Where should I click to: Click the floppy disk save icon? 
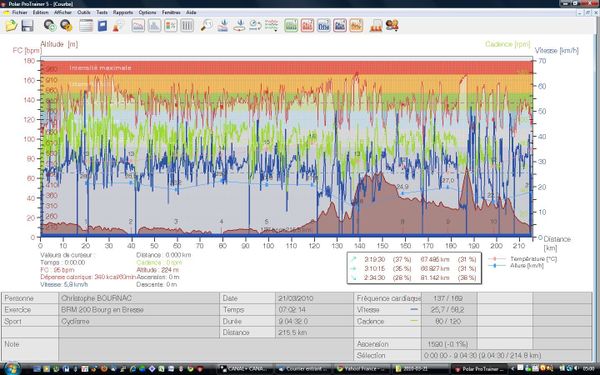pyautogui.click(x=27, y=26)
